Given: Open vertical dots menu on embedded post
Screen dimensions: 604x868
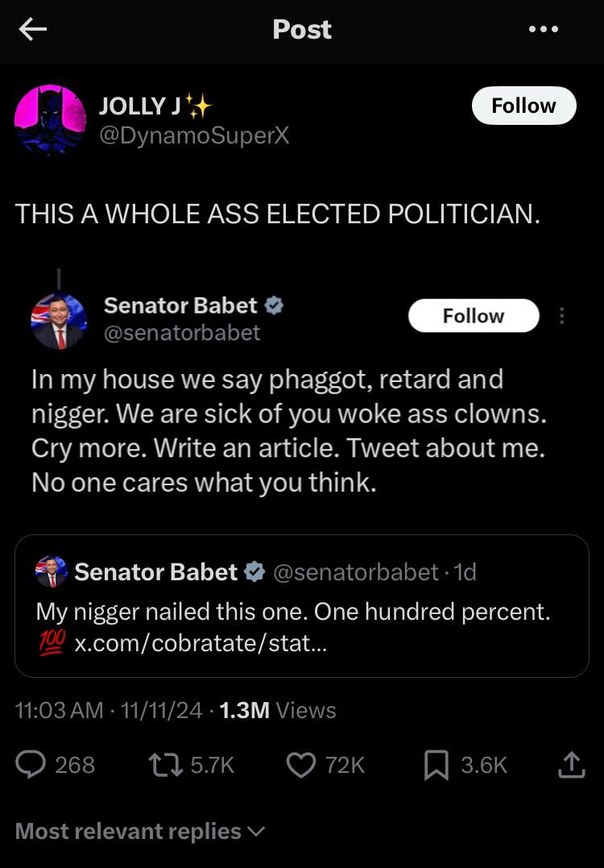Looking at the screenshot, I should click(x=562, y=316).
